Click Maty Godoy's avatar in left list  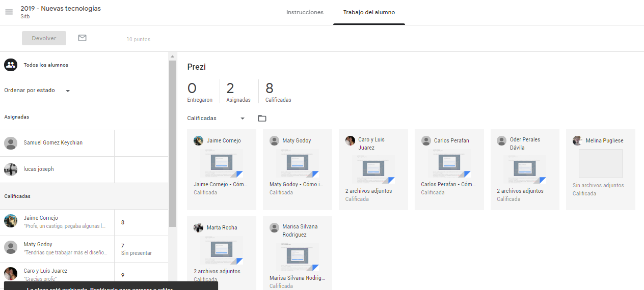click(11, 247)
